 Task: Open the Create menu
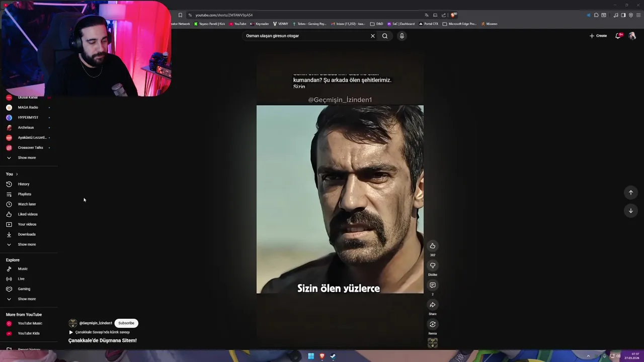pyautogui.click(x=598, y=36)
